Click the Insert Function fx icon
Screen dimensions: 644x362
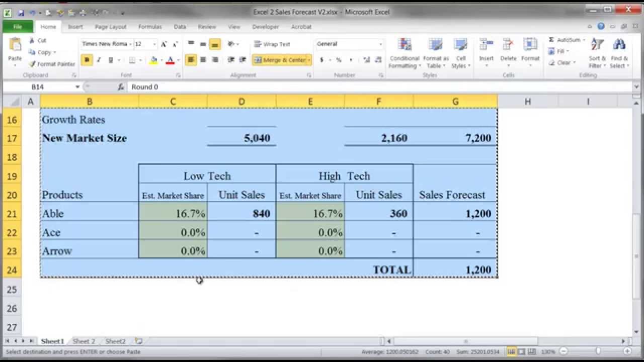(121, 87)
